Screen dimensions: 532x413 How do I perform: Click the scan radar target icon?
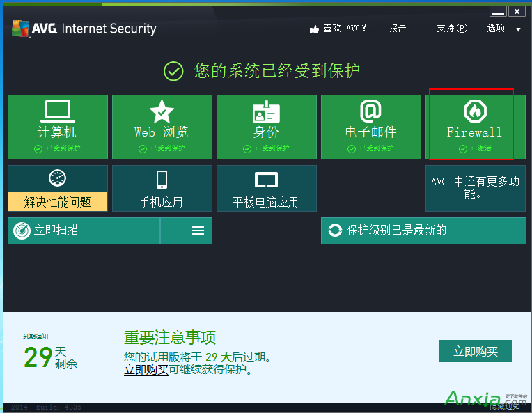point(22,231)
